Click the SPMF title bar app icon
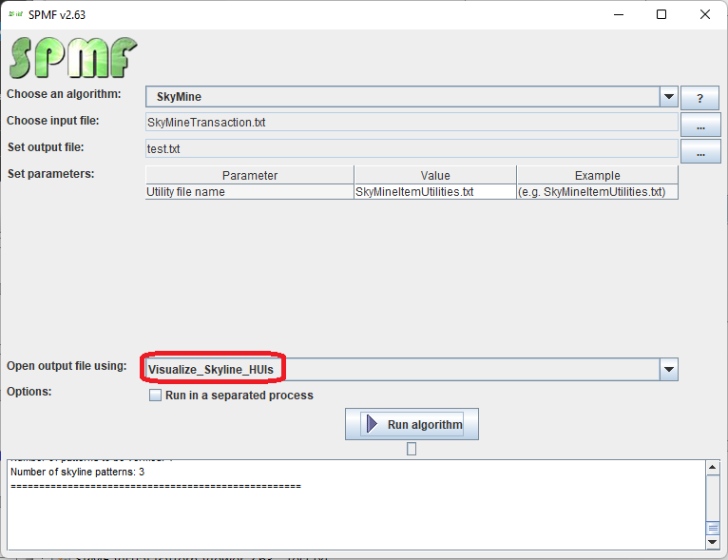The height and width of the screenshot is (560, 728). 16,14
